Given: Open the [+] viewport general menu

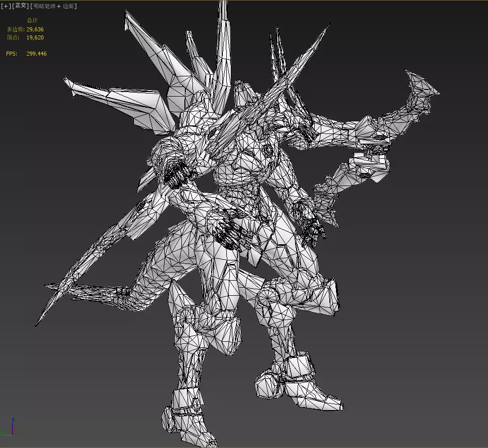Looking at the screenshot, I should (6, 6).
